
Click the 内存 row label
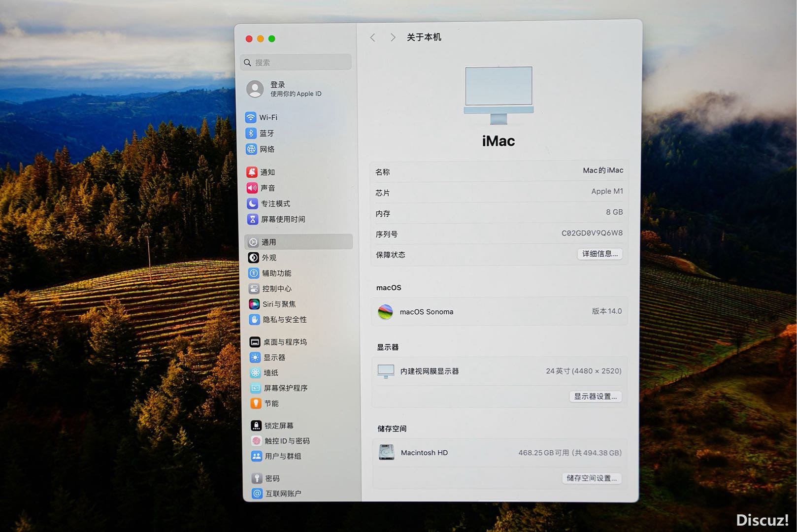pyautogui.click(x=383, y=214)
